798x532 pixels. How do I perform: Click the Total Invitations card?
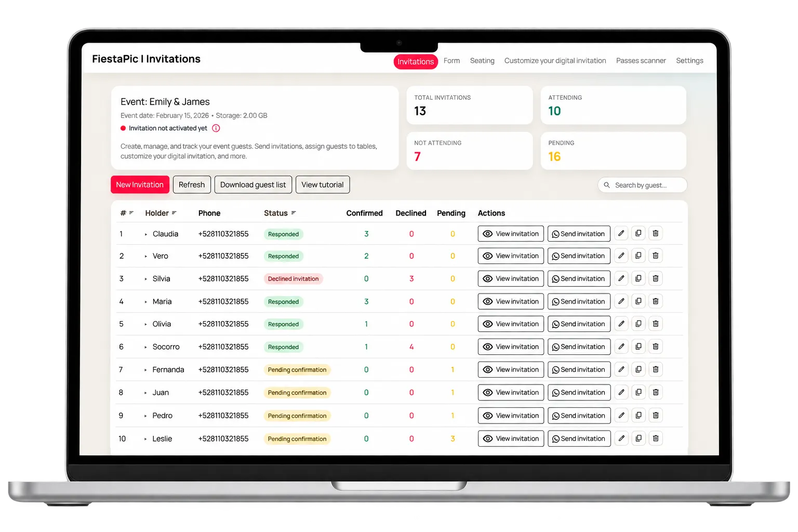click(x=470, y=105)
